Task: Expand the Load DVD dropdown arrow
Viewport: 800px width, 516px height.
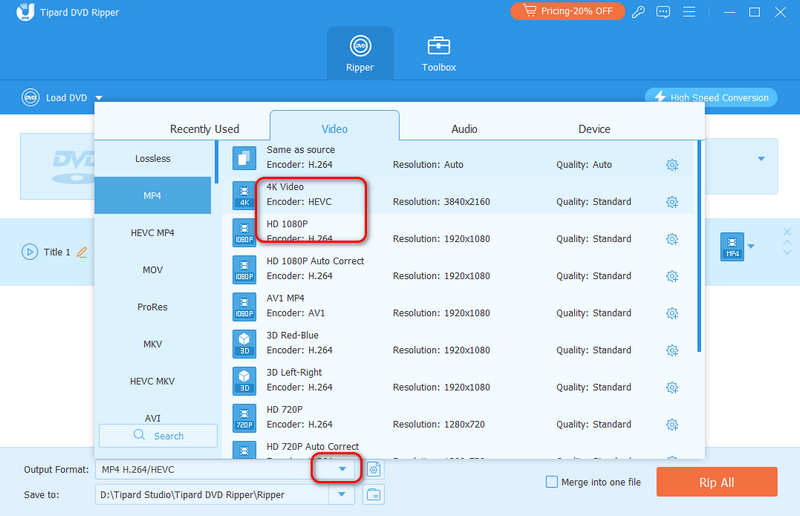Action: click(99, 98)
